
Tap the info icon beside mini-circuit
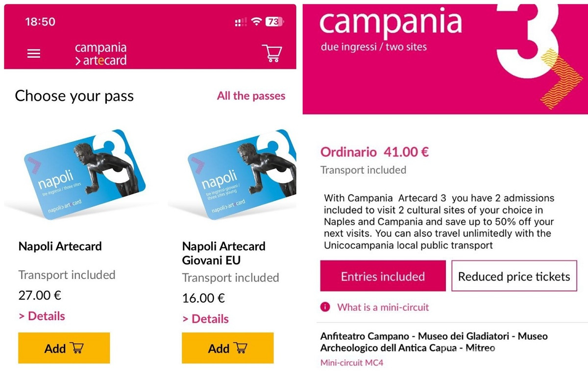325,307
